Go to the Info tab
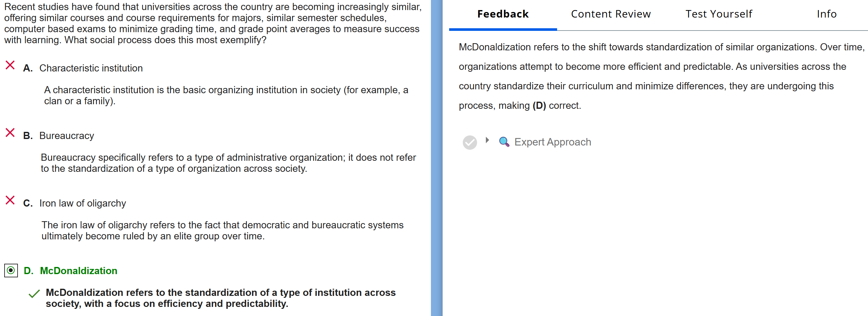 (826, 14)
